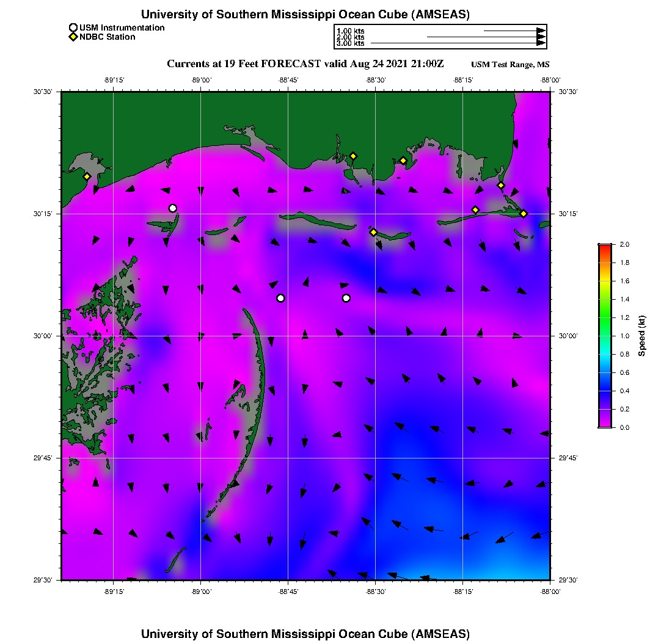Select the easternmost NDBC station diamond marker

(524, 213)
